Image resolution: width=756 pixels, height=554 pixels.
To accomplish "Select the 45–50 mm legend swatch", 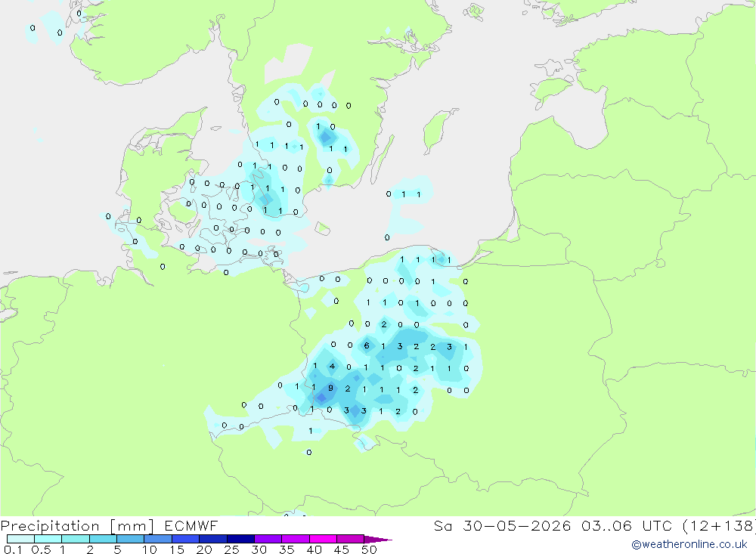I will tap(350, 539).
